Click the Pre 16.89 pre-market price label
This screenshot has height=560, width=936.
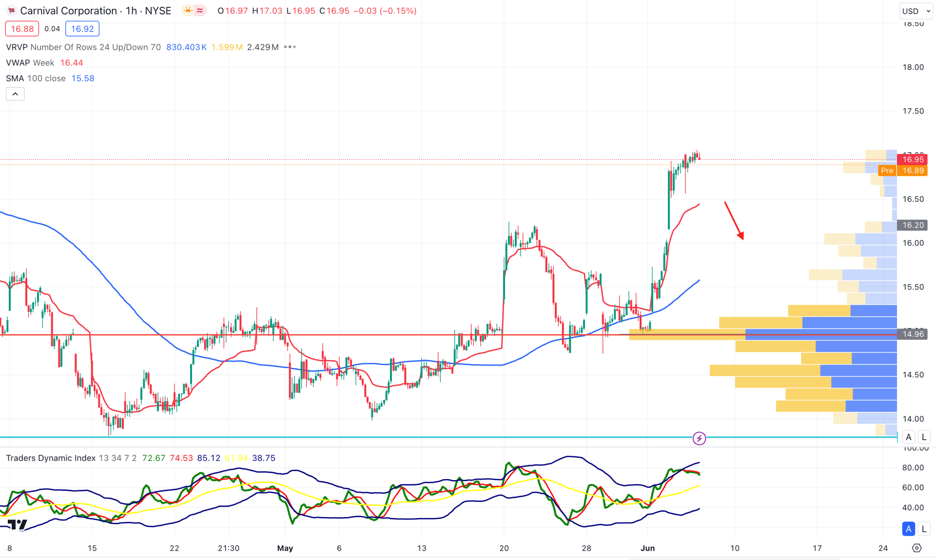(x=902, y=171)
